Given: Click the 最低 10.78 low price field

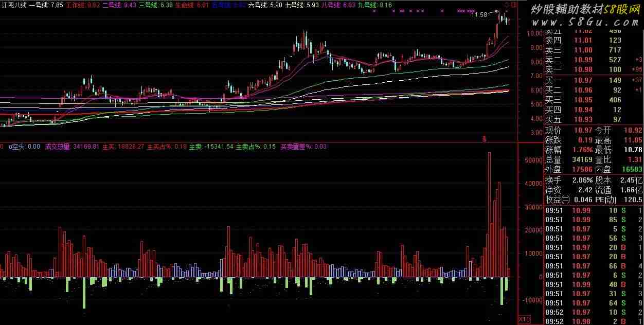Looking at the screenshot, I should pos(619,150).
